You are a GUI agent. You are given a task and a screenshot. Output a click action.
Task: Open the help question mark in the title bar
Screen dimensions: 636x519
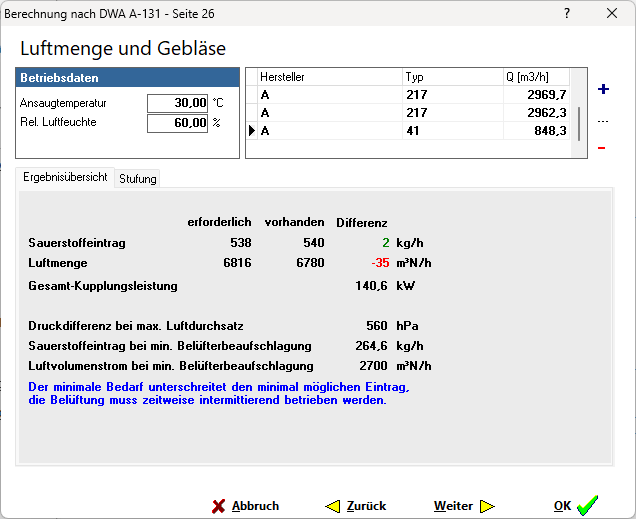(x=567, y=13)
